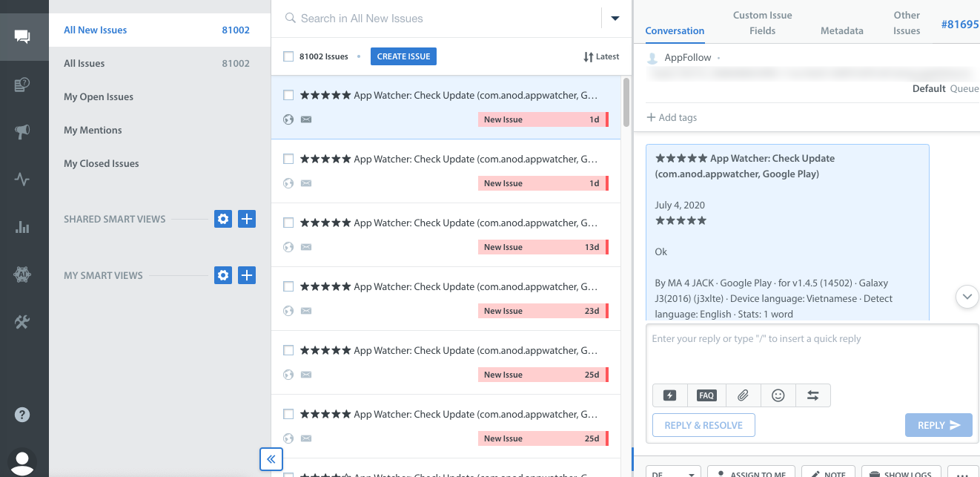
Task: Click the REPLY & RESOLVE button
Action: (x=703, y=425)
